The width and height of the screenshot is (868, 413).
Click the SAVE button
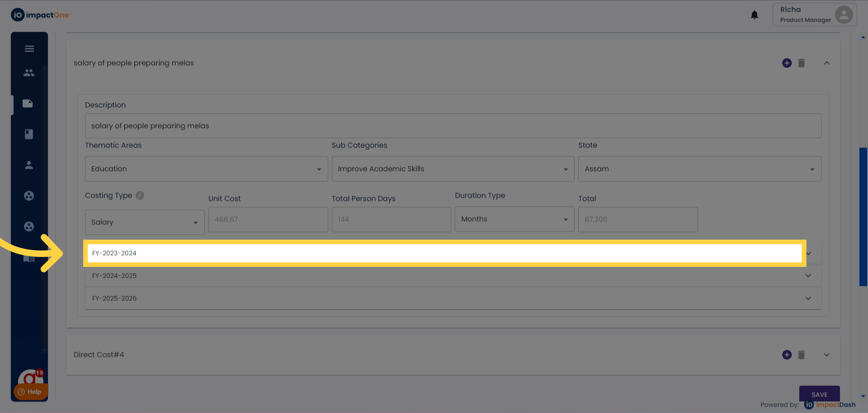819,394
